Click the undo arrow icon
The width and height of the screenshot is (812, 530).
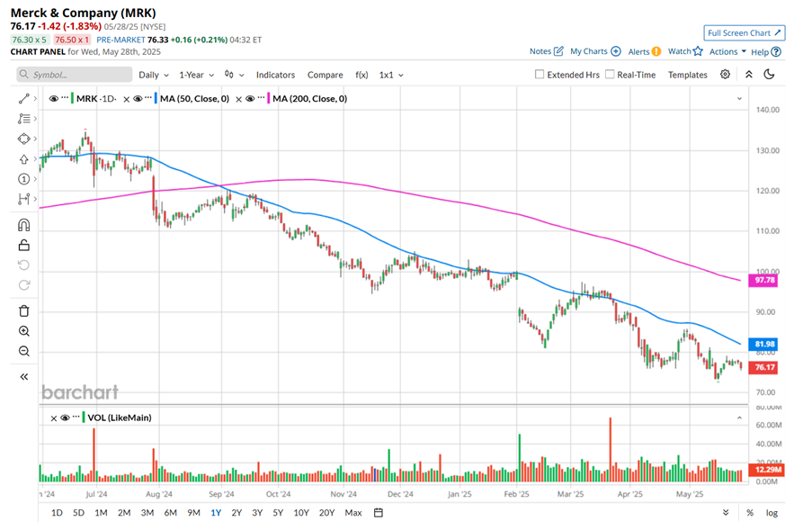tap(23, 265)
